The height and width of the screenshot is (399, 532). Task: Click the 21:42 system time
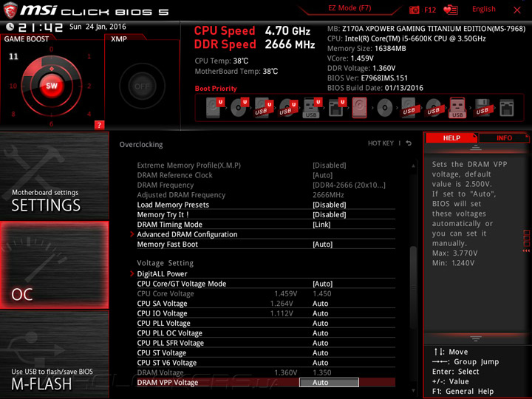tap(41, 27)
